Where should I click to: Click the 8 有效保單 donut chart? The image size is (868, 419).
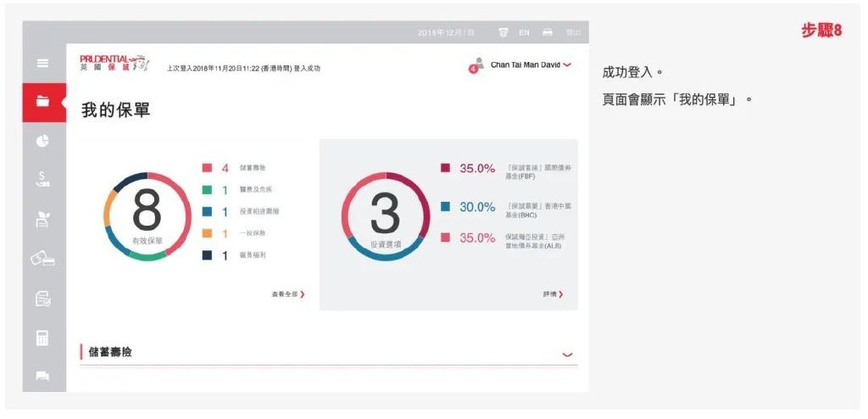pos(147,216)
